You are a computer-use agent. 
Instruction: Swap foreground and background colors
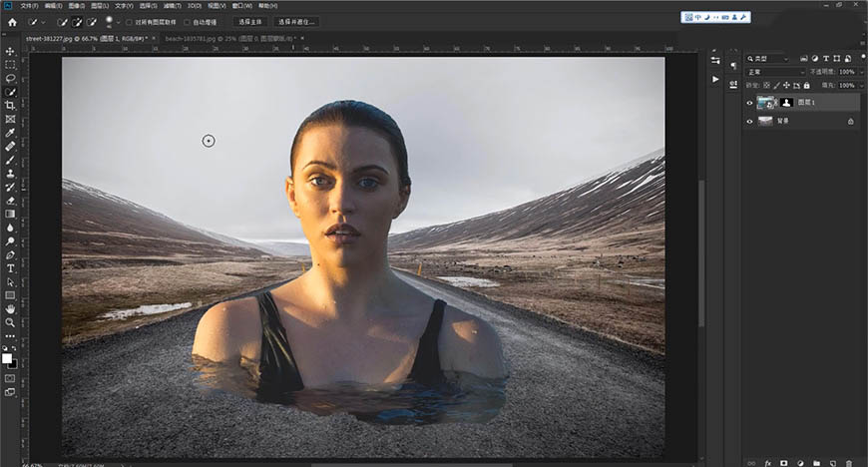pyautogui.click(x=14, y=348)
